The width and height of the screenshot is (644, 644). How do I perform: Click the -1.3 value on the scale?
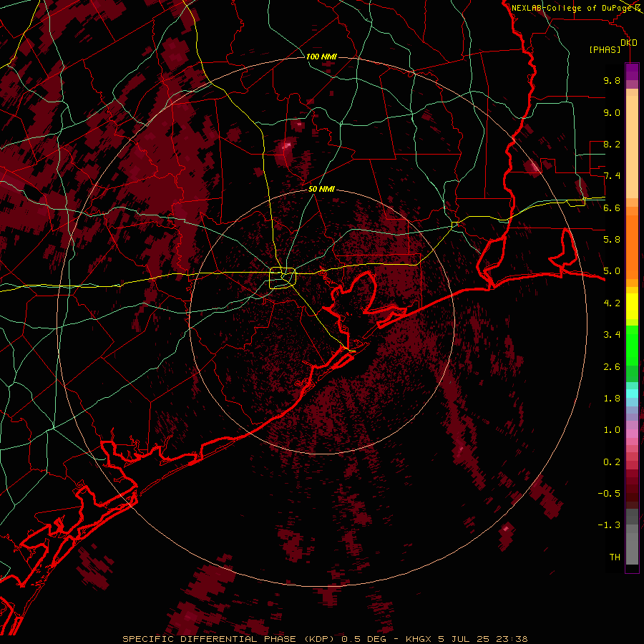click(609, 525)
